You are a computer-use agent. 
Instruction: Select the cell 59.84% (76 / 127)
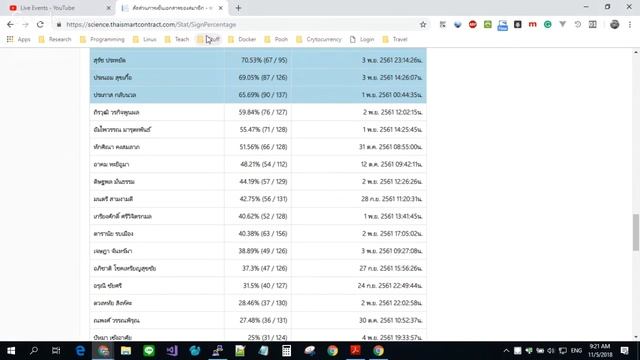tap(258, 112)
